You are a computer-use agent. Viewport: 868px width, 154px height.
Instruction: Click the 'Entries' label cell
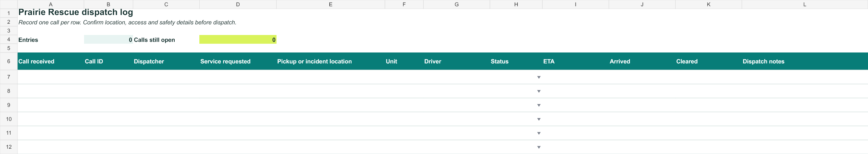click(x=51, y=39)
